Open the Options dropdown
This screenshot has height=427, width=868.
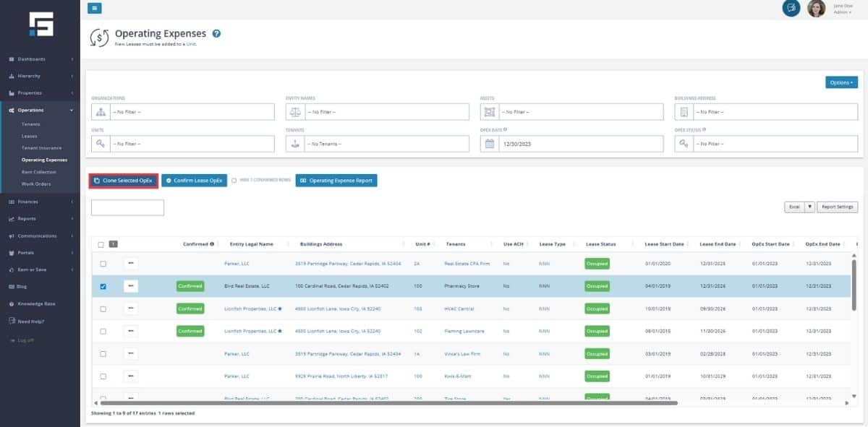[841, 82]
